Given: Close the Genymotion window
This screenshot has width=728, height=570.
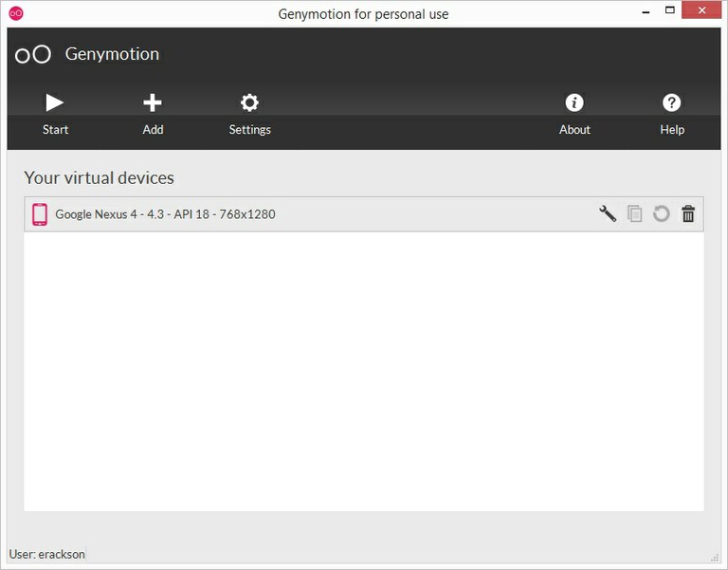Looking at the screenshot, I should 701,10.
